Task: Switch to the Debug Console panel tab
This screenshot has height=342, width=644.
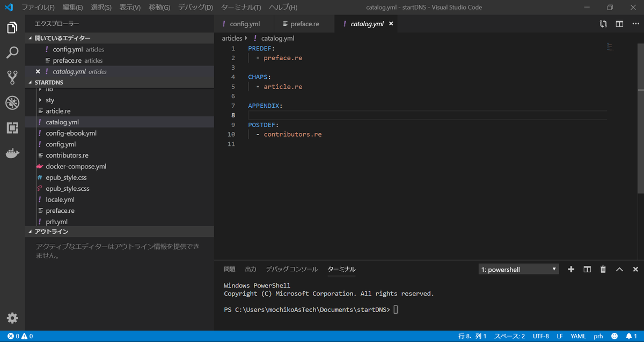Action: pos(292,269)
